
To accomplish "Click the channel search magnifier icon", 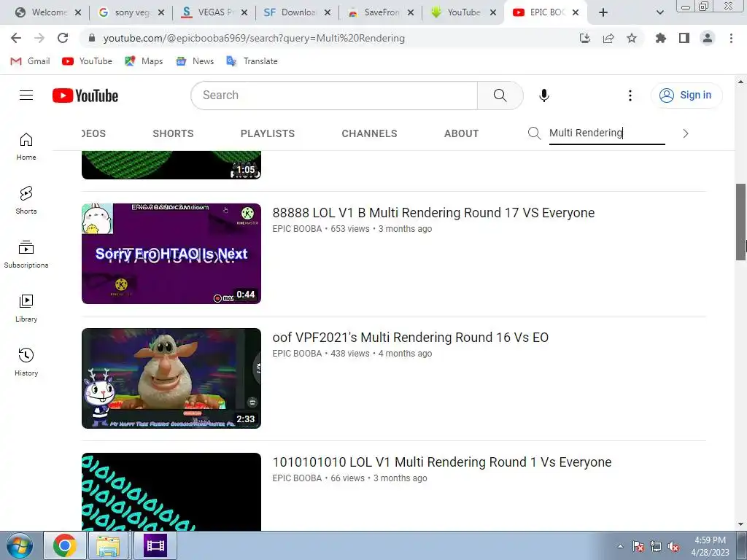I will 534,133.
